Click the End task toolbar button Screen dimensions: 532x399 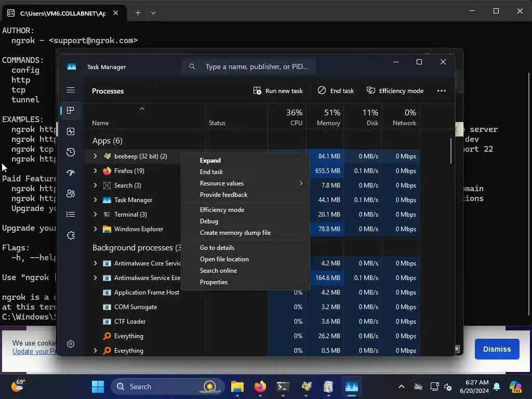(336, 91)
